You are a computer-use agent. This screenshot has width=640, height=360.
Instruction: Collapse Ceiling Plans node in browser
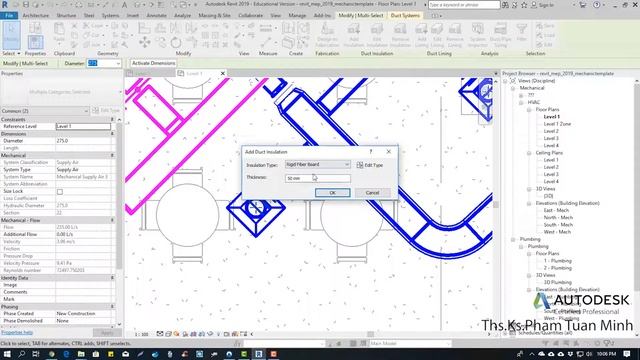(529, 153)
